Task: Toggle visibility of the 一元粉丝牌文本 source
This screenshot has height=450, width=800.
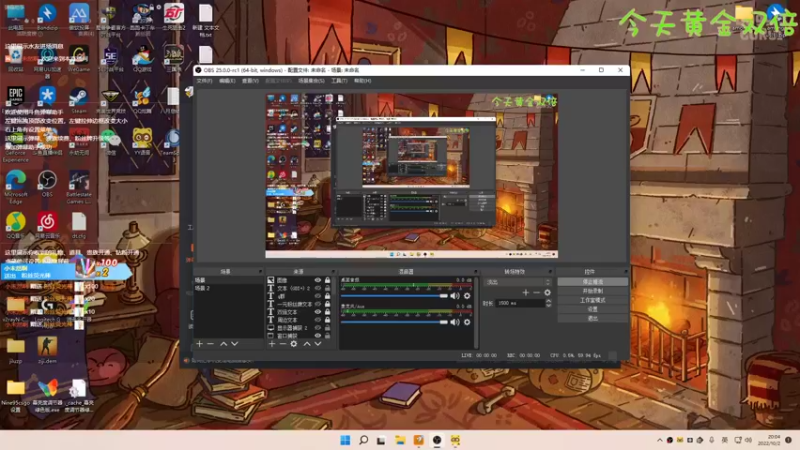Action: coord(318,304)
